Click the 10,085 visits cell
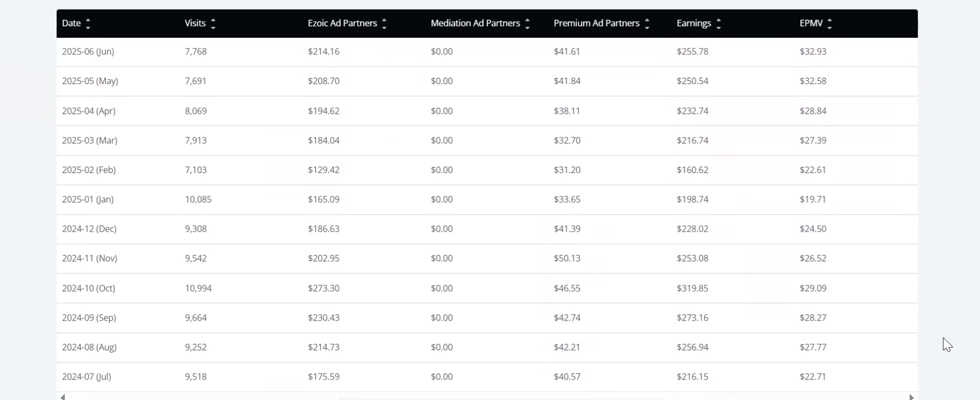This screenshot has width=980, height=400. [198, 199]
